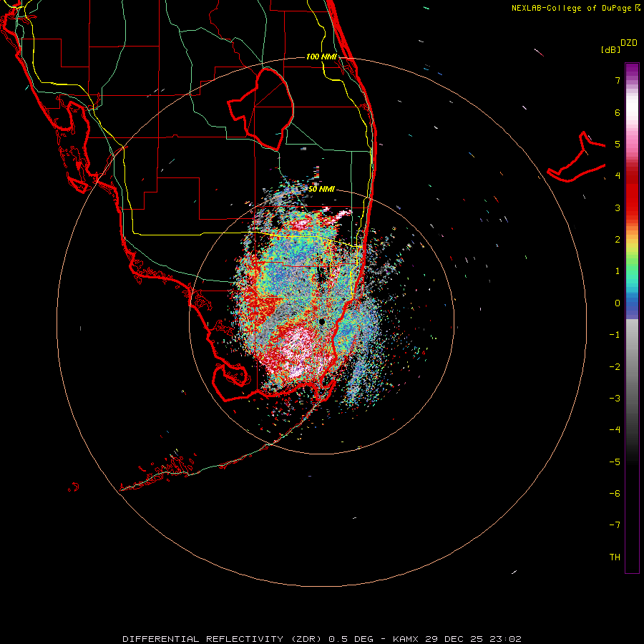The height and width of the screenshot is (644, 644).
Task: Click the colorbar tick label 2
Action: 618,240
